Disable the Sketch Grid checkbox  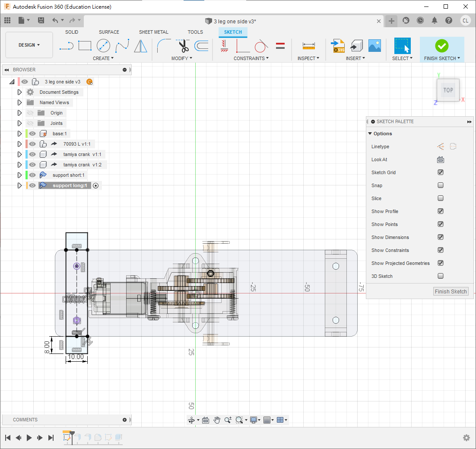[x=440, y=172]
